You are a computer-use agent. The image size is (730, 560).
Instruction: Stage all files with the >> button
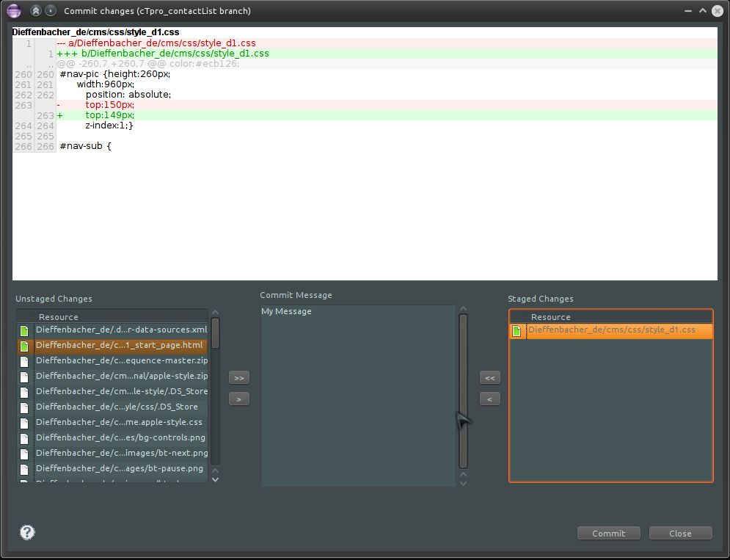point(239,377)
